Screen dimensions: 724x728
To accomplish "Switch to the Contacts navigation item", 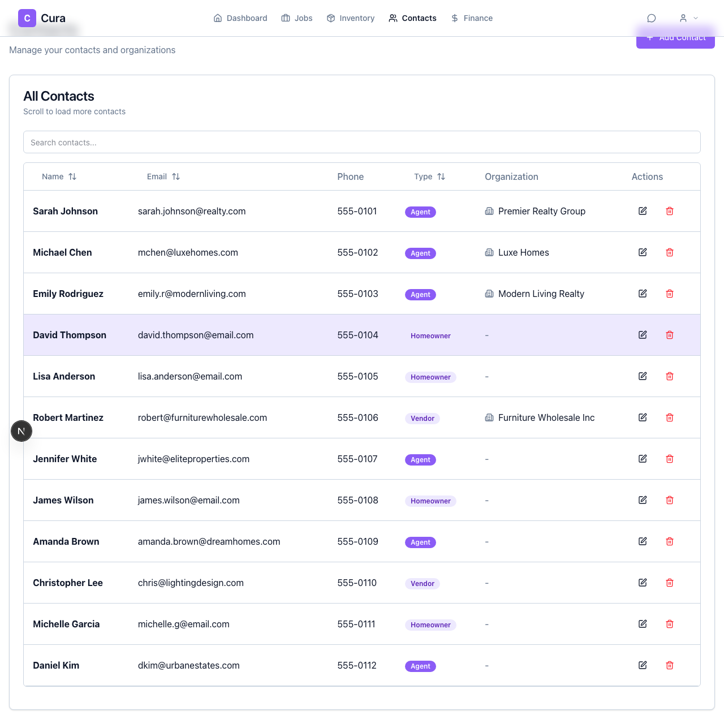I will click(x=412, y=18).
